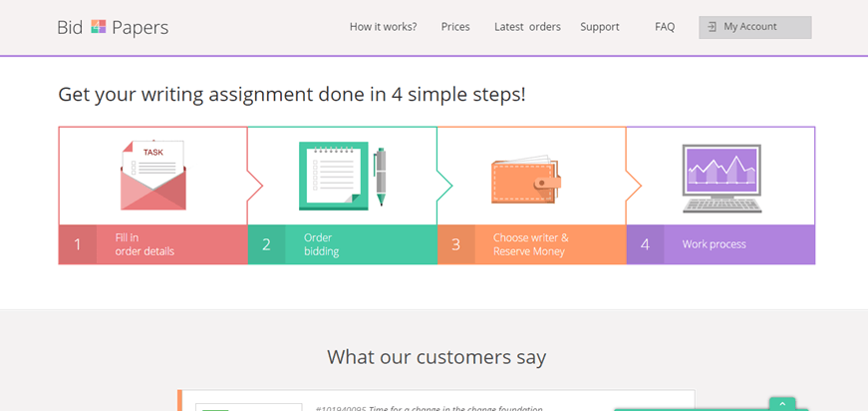Open Latest orders in the navigation
The width and height of the screenshot is (868, 411).
click(x=527, y=27)
